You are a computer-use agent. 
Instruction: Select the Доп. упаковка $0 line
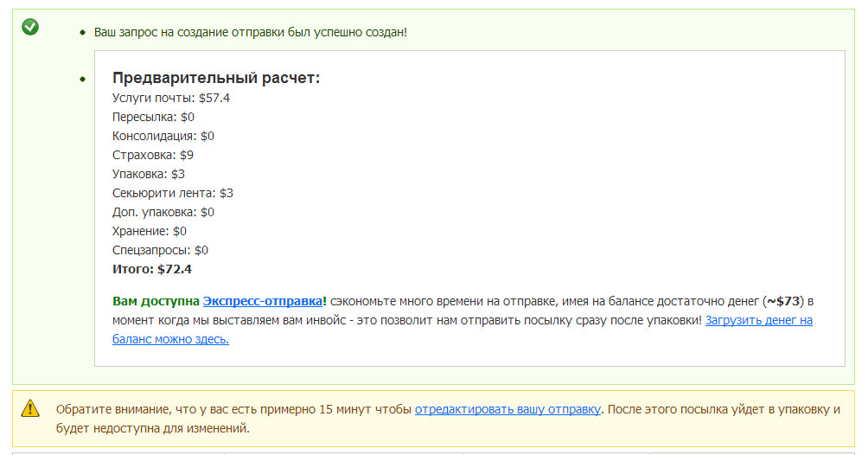pos(163,212)
